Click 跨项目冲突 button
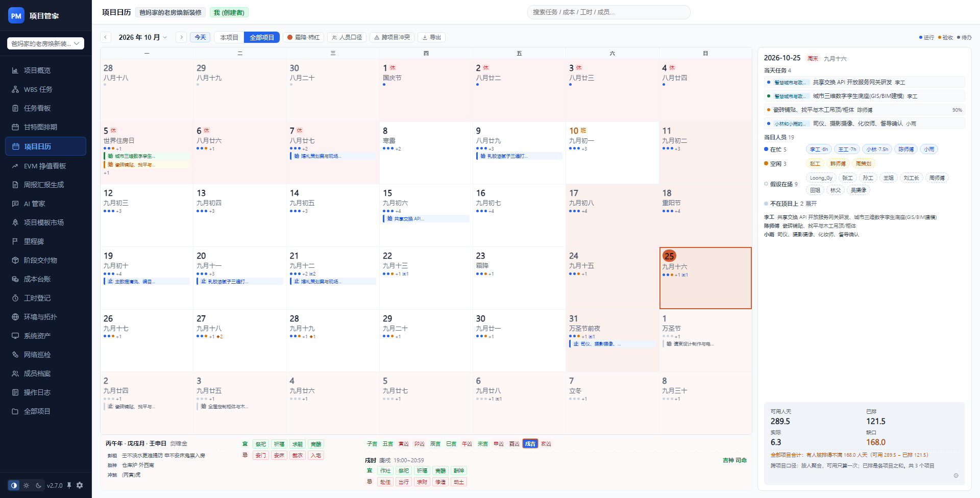The height and width of the screenshot is (498, 980). pyautogui.click(x=392, y=37)
